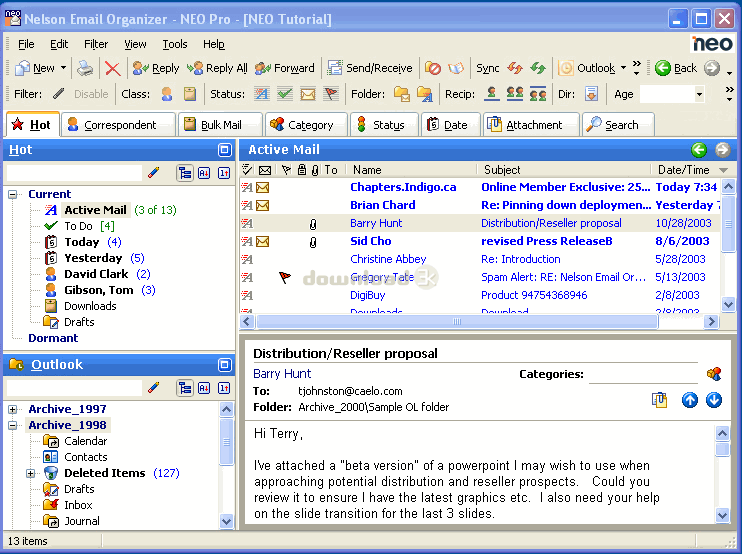Click the toolbar overflow chevron after Outlook

click(636, 68)
